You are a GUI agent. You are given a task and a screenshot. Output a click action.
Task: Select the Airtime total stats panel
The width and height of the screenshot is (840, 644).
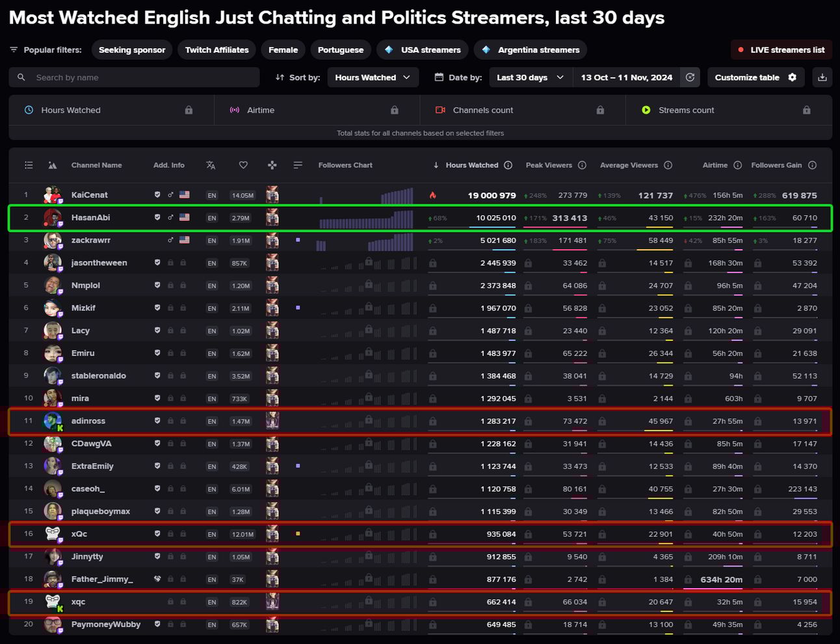point(317,111)
